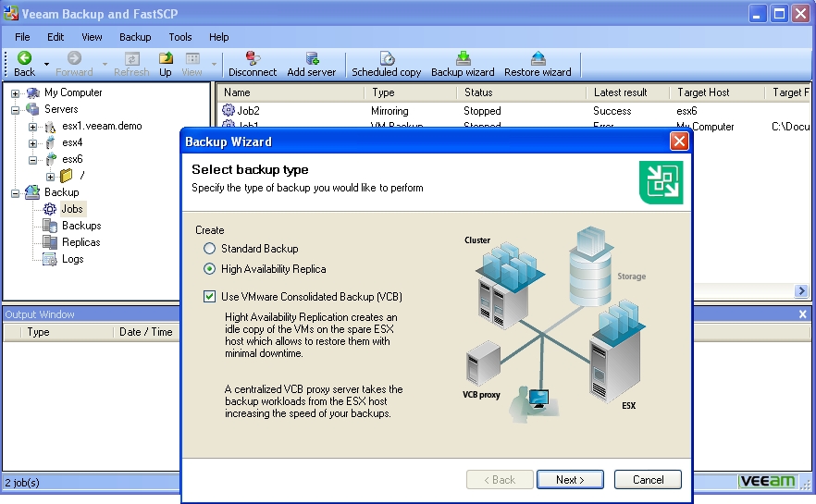Click Type column header in Output Window

pos(67,332)
